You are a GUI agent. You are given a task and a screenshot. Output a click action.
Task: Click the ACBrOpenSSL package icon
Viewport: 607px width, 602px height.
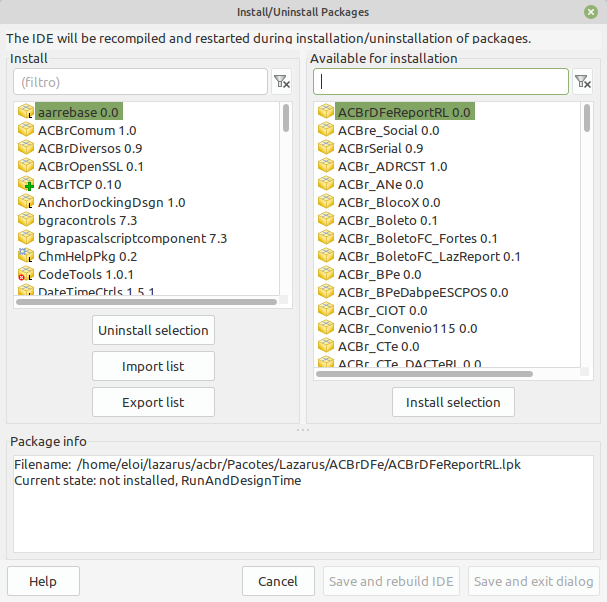tap(26, 166)
